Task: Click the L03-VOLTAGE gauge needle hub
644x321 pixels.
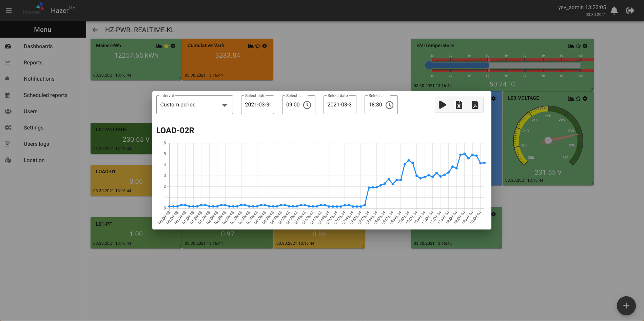Action: tap(548, 140)
